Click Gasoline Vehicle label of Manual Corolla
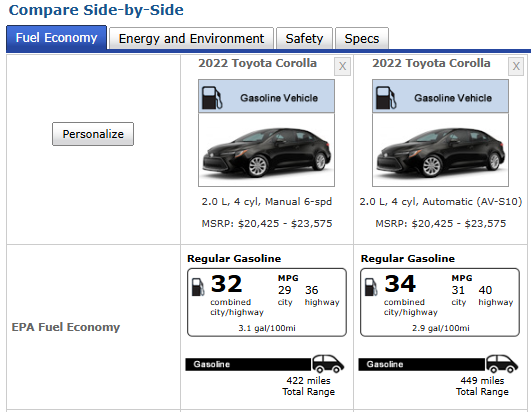Screen dimensions: 531x412 click(x=279, y=98)
